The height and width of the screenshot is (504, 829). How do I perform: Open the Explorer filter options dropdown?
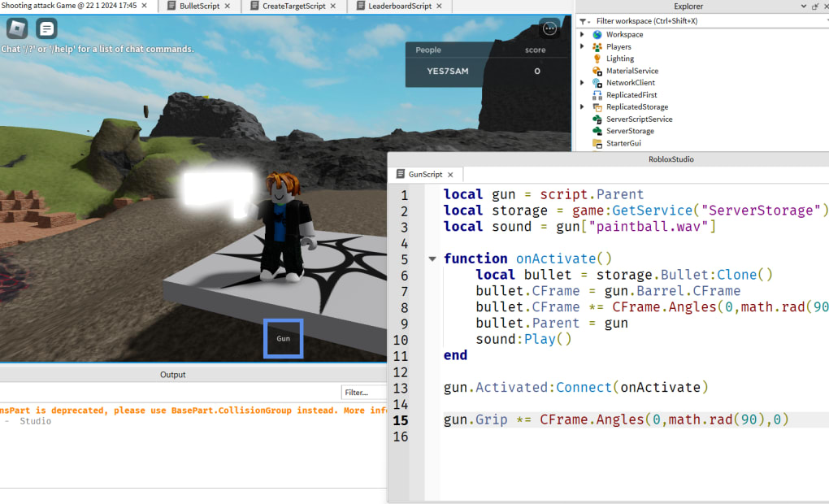point(584,21)
